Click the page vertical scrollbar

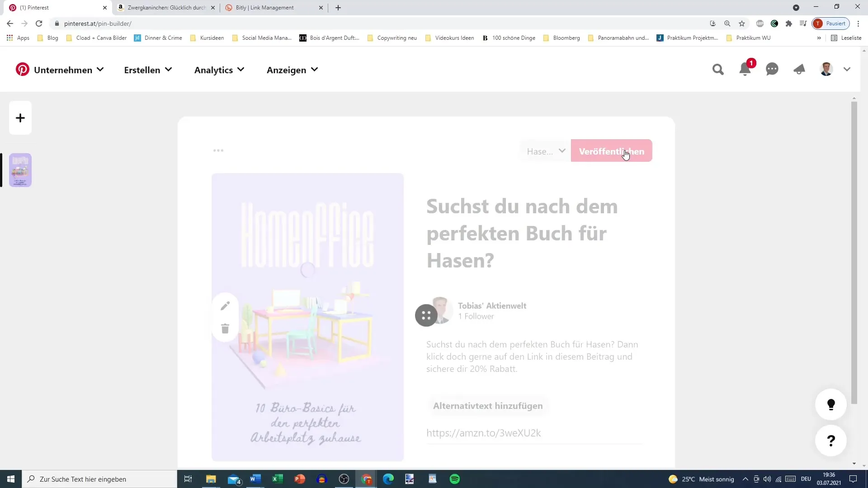click(854, 252)
